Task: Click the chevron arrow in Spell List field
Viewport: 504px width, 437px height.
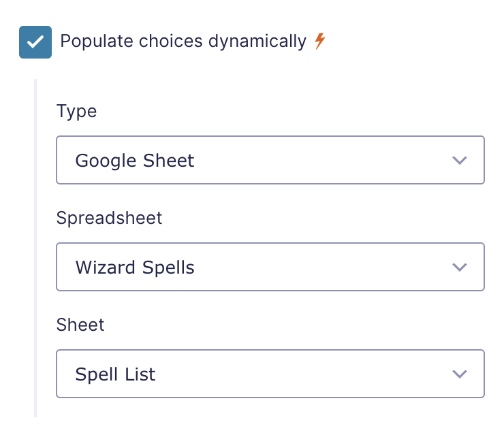Action: 459,374
